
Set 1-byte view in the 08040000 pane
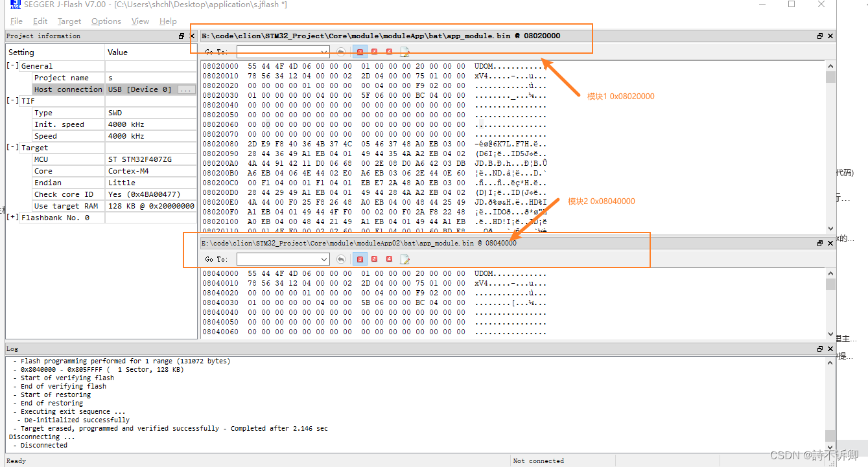(x=359, y=259)
